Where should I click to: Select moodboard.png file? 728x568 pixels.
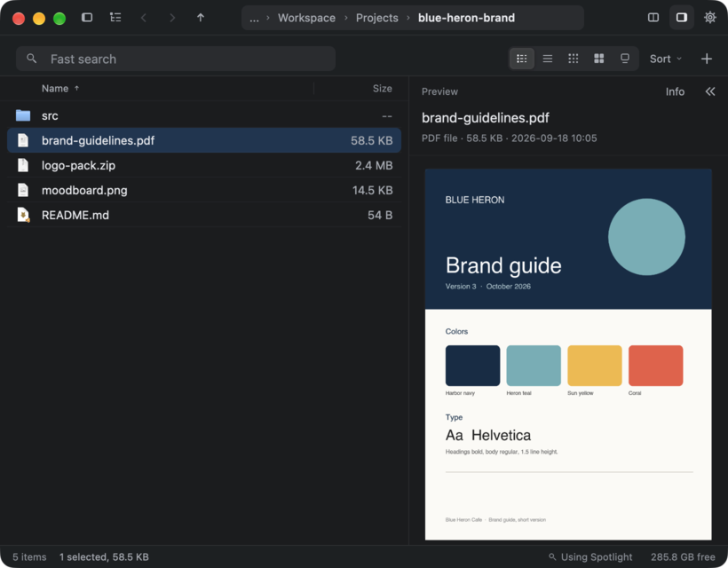coord(204,190)
